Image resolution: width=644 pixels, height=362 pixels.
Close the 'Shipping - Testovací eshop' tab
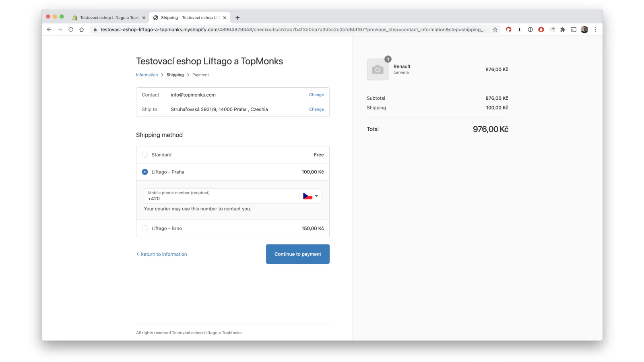pos(225,18)
